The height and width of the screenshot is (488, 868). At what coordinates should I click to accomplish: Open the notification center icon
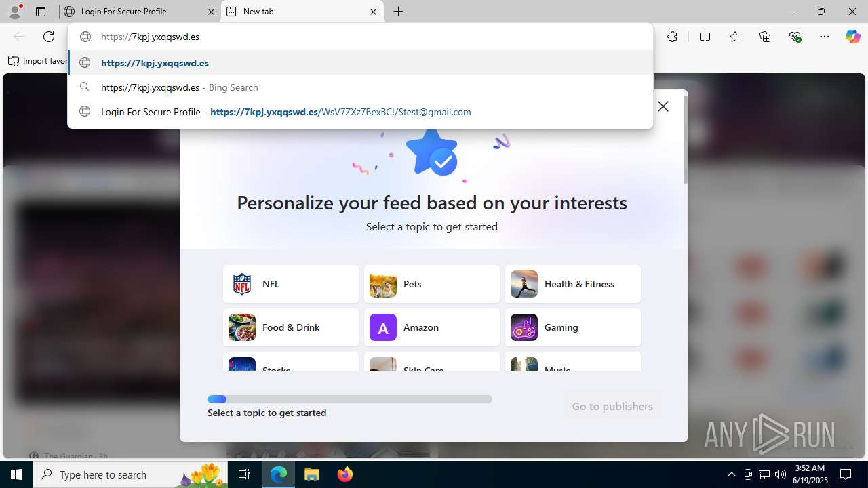pos(846,474)
